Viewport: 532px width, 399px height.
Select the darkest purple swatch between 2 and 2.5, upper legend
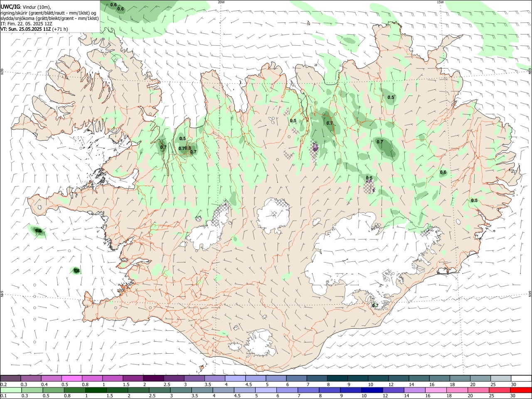(153, 378)
